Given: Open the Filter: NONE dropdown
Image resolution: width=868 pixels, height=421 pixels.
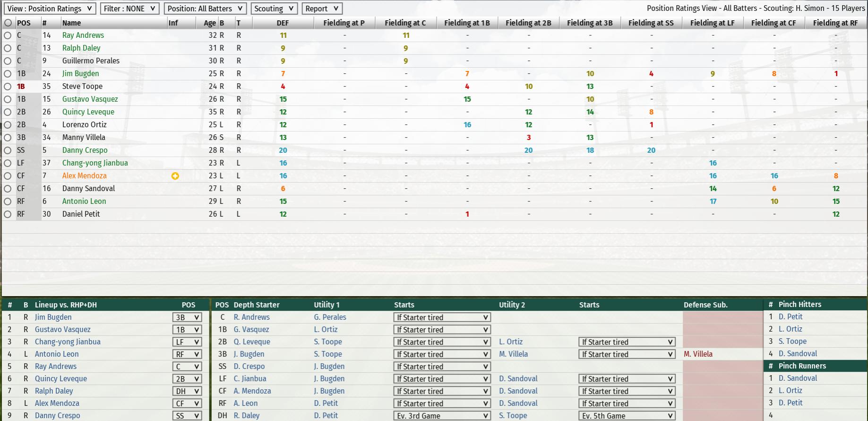Looking at the screenshot, I should 129,9.
